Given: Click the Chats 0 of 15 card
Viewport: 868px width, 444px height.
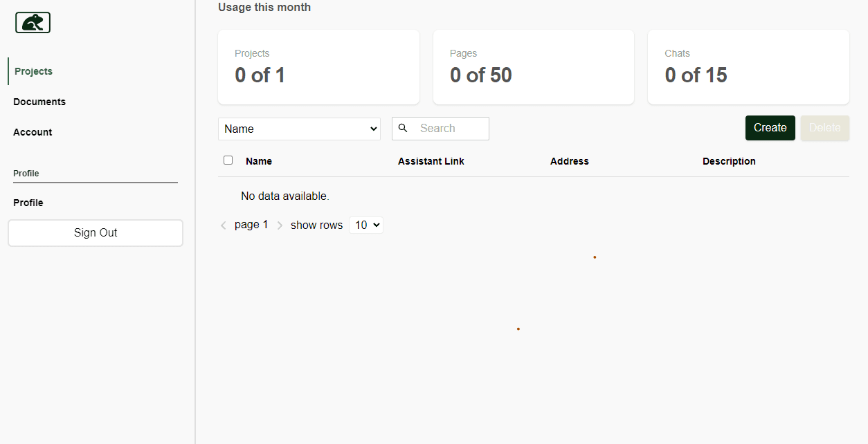Looking at the screenshot, I should (748, 67).
